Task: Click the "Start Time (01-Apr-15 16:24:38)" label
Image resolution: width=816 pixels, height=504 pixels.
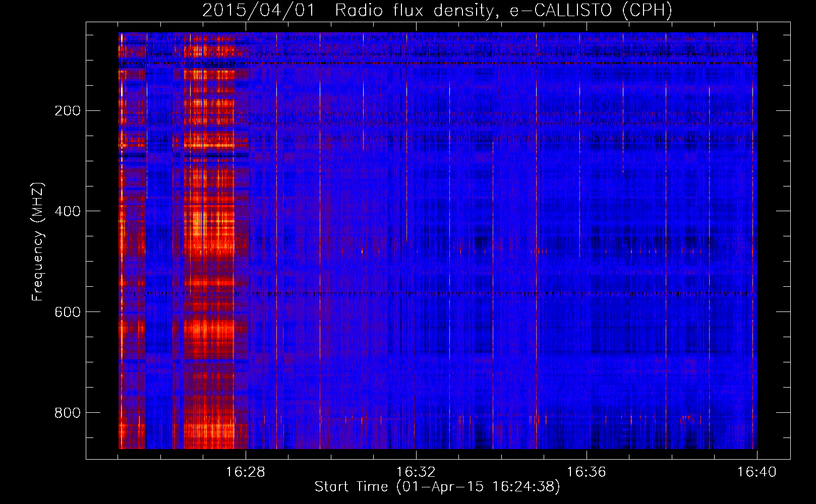Action: 437,487
